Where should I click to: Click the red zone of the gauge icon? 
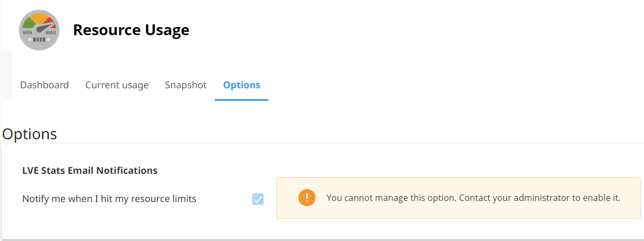click(50, 23)
